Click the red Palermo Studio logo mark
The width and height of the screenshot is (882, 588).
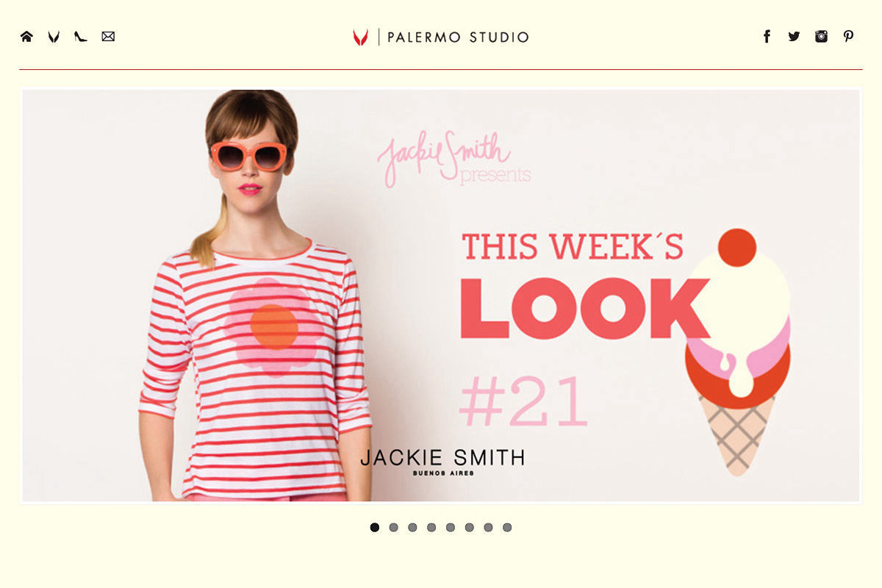[x=360, y=37]
